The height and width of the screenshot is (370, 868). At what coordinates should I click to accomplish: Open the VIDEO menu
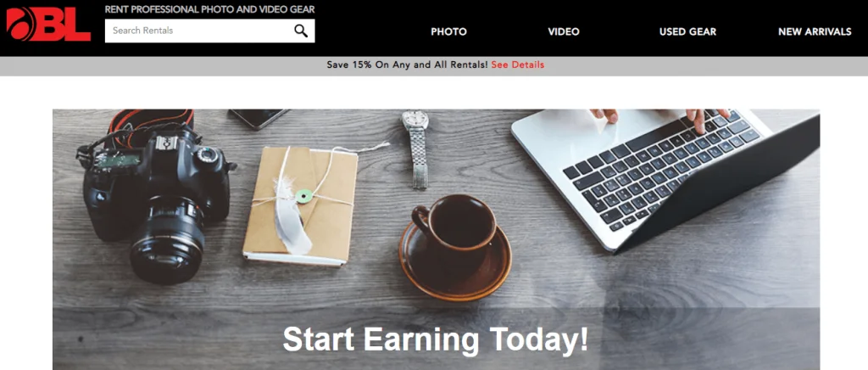pos(564,31)
